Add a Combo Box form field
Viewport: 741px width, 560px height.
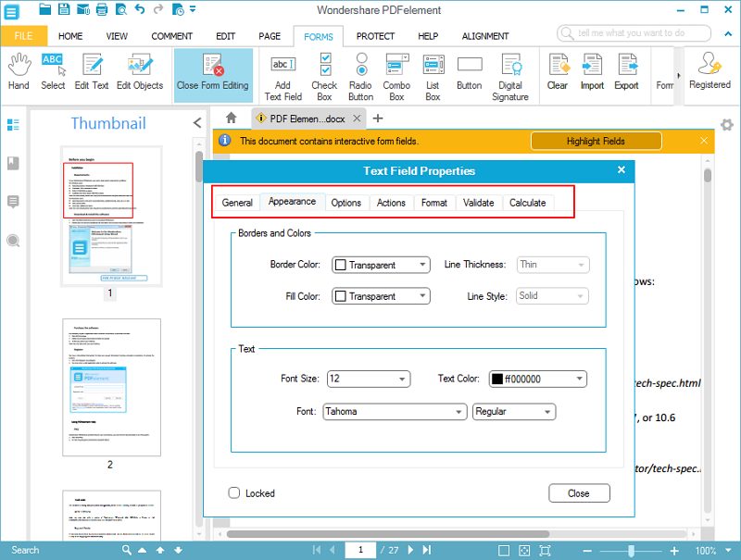pos(396,78)
